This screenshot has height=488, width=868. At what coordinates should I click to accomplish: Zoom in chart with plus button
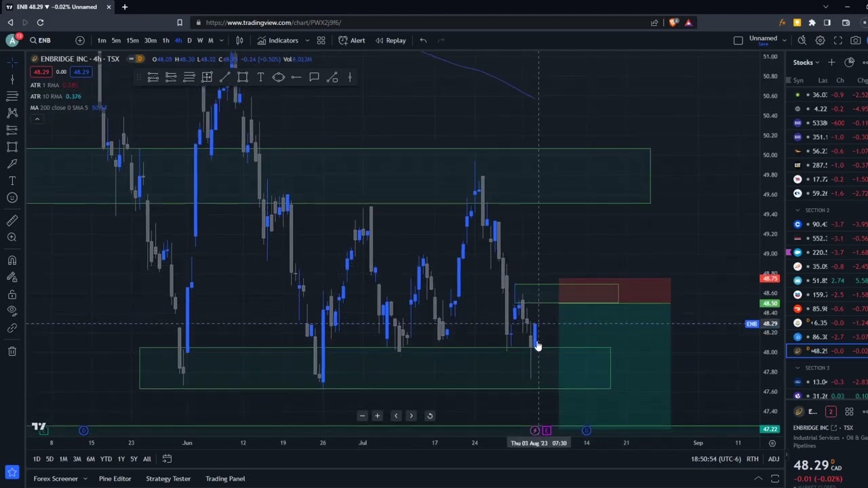tap(377, 415)
